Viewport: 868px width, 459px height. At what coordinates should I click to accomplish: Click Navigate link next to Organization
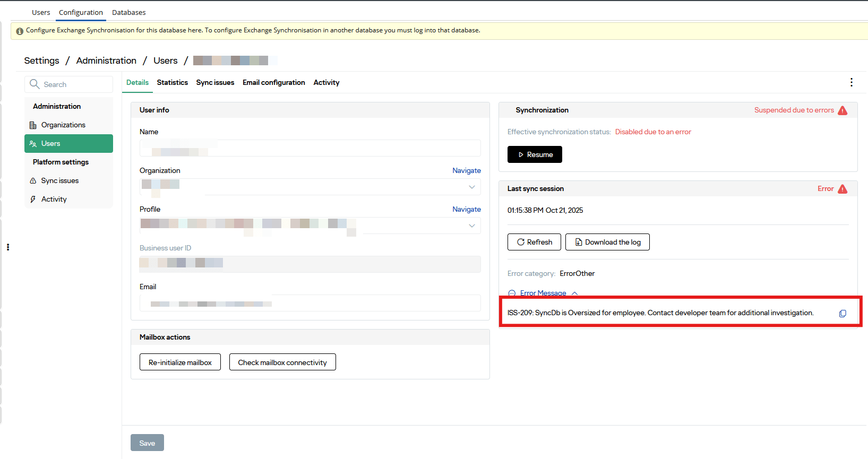[466, 170]
